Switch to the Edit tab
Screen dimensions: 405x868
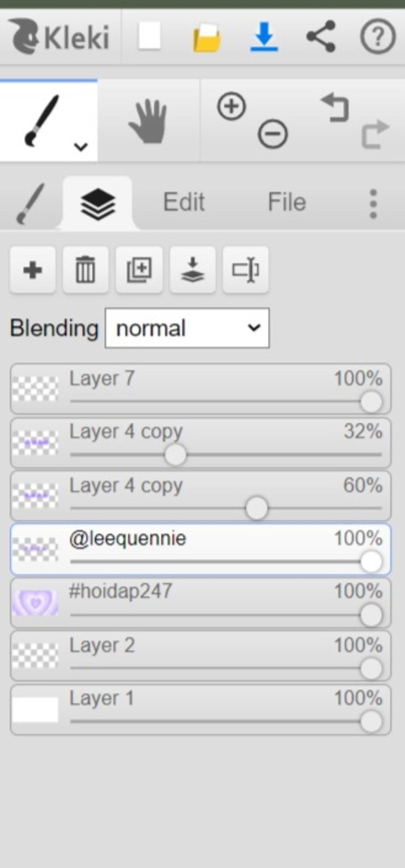184,202
